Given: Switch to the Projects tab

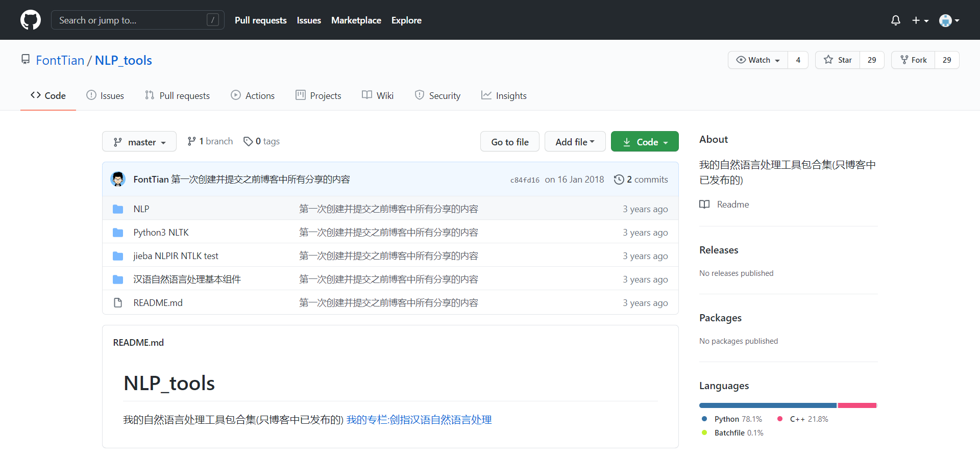Looking at the screenshot, I should tap(318, 95).
